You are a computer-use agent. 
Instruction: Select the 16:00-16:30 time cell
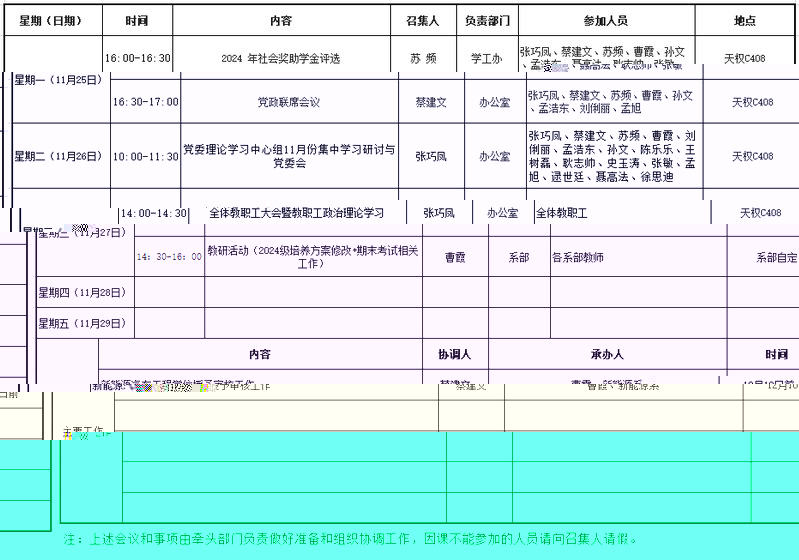click(138, 58)
